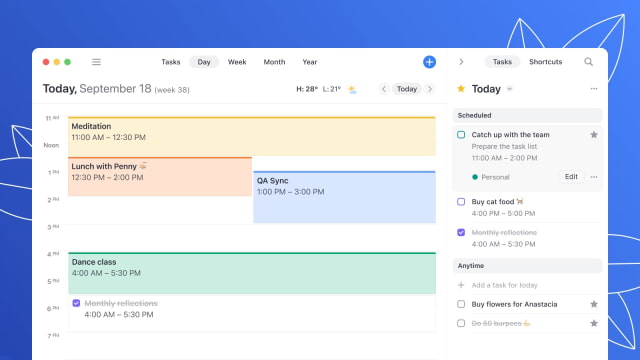Click the plus icon to add a task for today
This screenshot has height=360, width=640.
pyautogui.click(x=461, y=285)
